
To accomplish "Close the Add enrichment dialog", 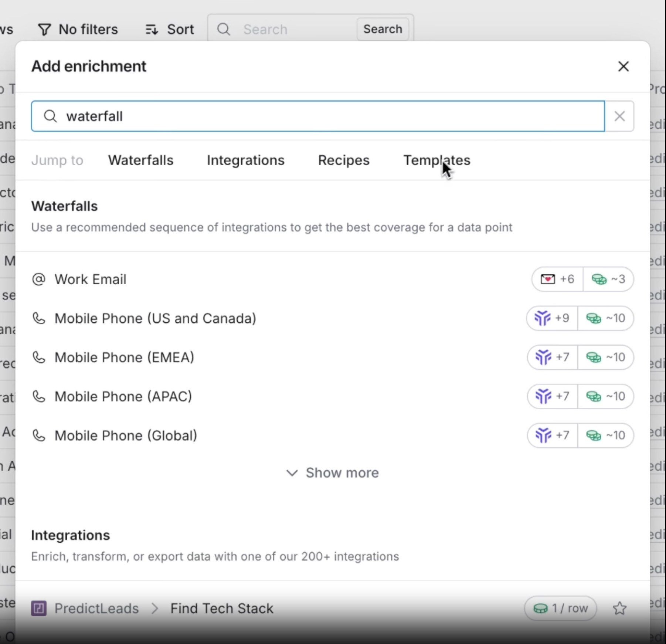I will [x=623, y=67].
